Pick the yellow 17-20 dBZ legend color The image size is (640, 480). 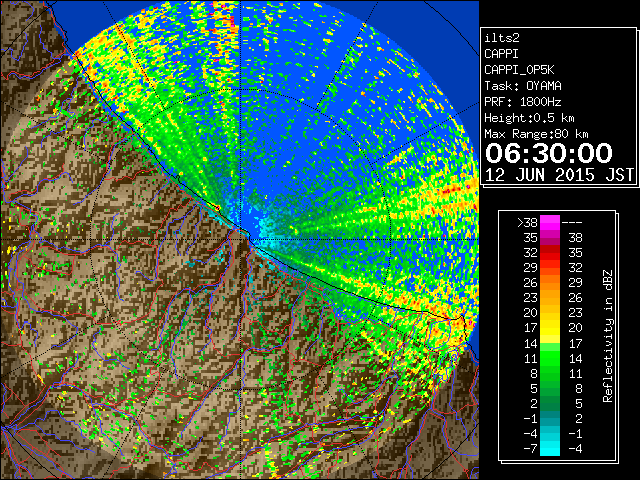coord(550,328)
